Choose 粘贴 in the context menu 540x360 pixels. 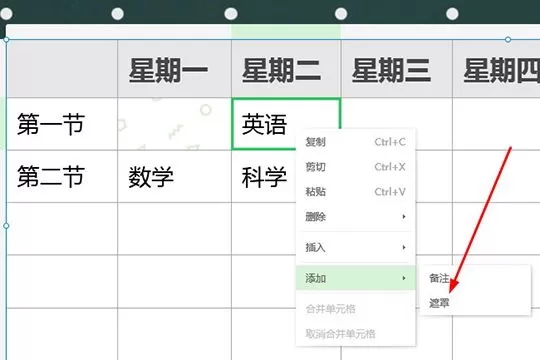[356, 192]
